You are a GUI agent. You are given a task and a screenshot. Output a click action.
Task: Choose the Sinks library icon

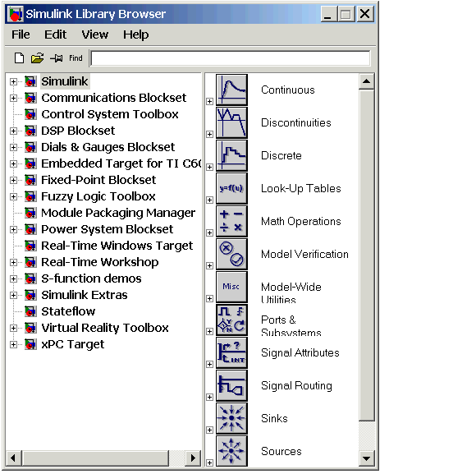click(x=231, y=418)
